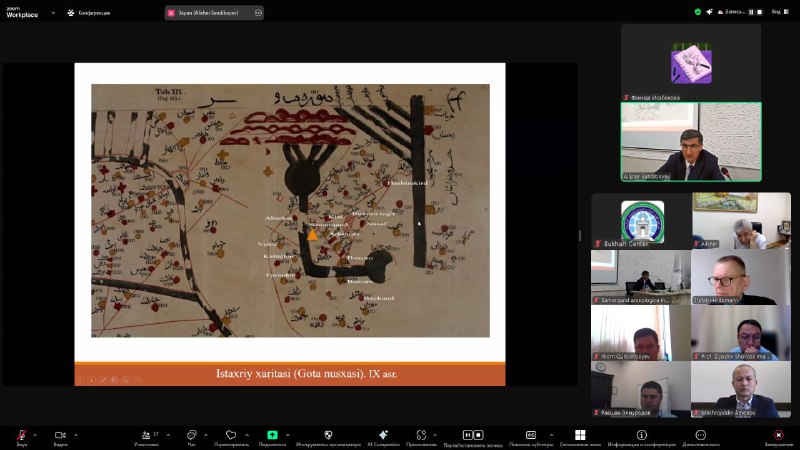Expand the chat options arrow

tap(206, 435)
